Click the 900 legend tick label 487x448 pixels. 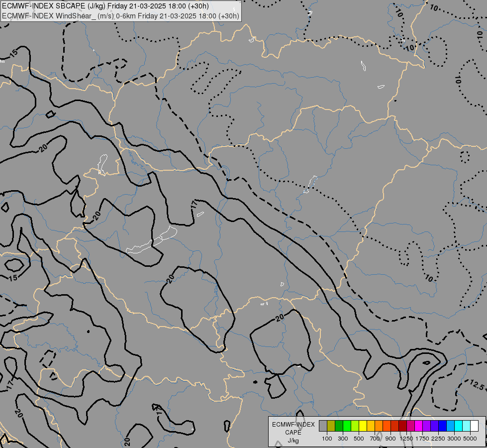pyautogui.click(x=390, y=439)
